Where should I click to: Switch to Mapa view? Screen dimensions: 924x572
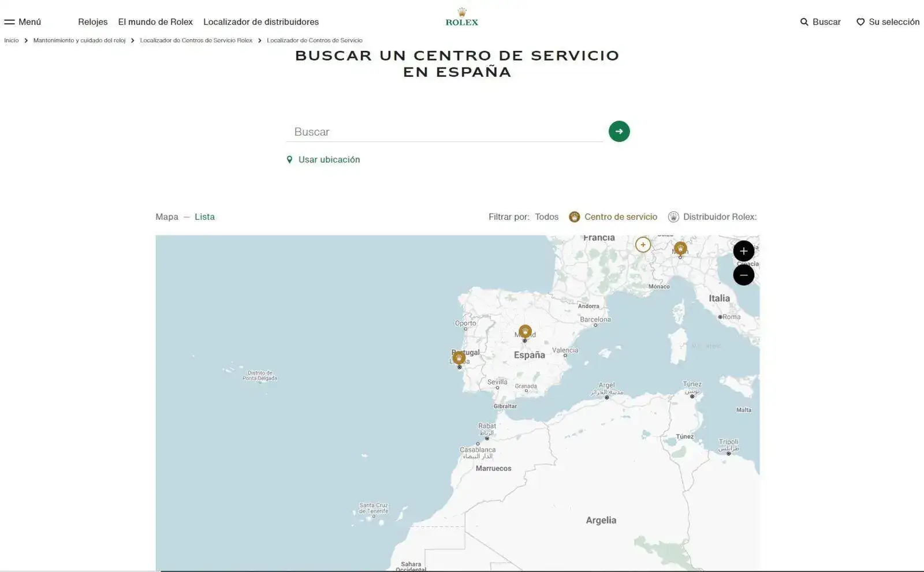[x=167, y=217]
